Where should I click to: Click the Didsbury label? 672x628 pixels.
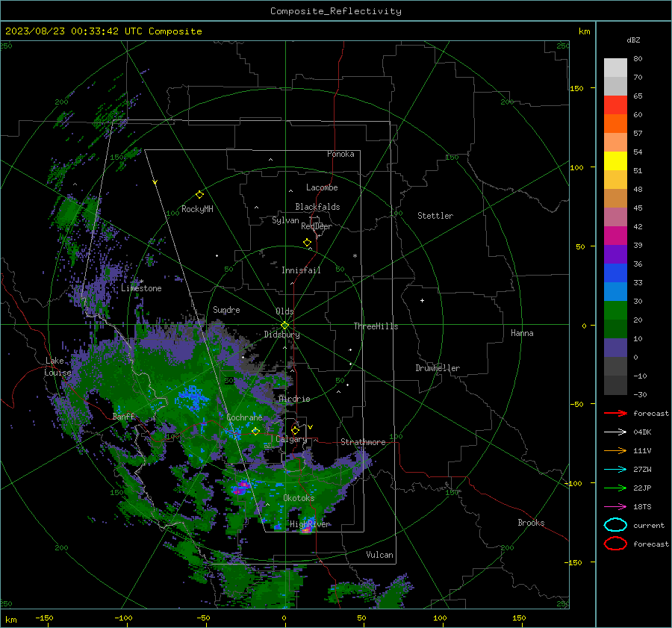click(x=281, y=335)
